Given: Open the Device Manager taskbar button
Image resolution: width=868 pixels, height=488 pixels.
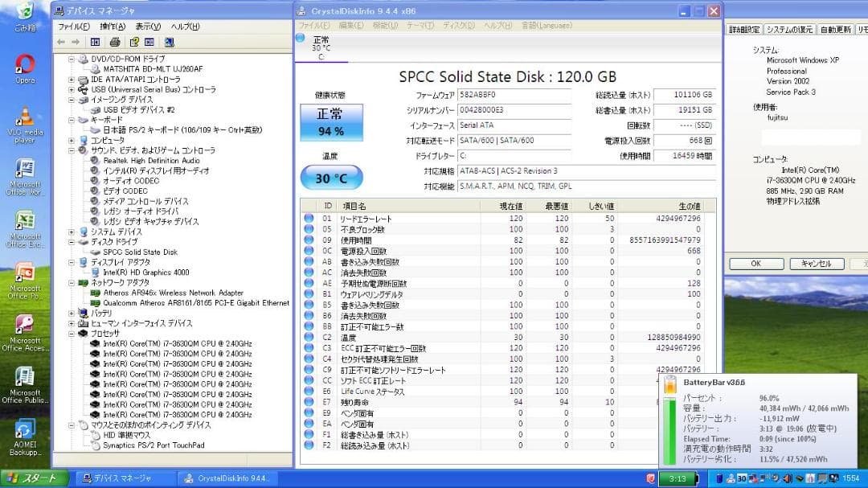Looking at the screenshot, I should pyautogui.click(x=119, y=478).
